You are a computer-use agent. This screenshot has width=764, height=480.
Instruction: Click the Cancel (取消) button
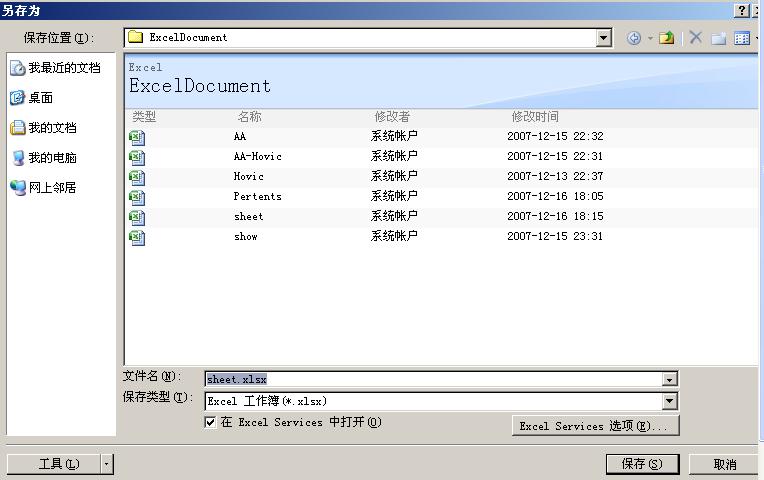pos(725,464)
